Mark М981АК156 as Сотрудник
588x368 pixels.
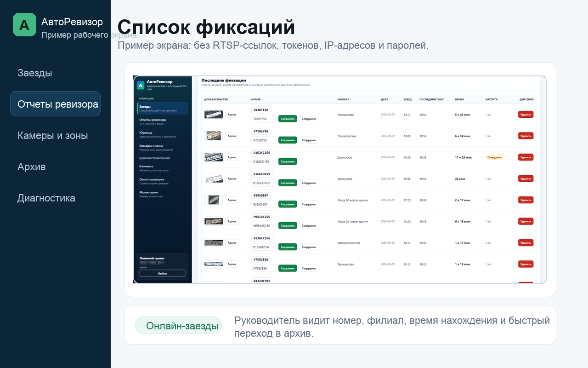309,225
